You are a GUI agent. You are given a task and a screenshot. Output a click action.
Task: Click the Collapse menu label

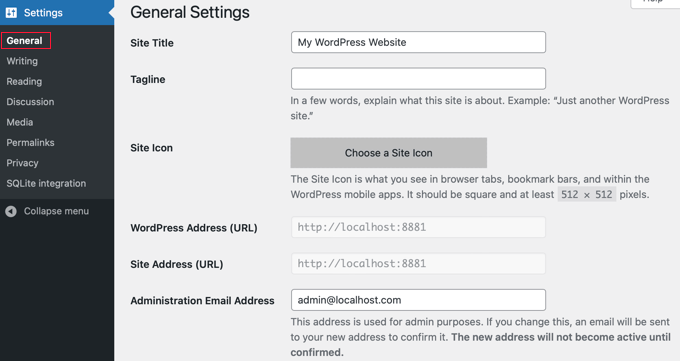click(56, 211)
